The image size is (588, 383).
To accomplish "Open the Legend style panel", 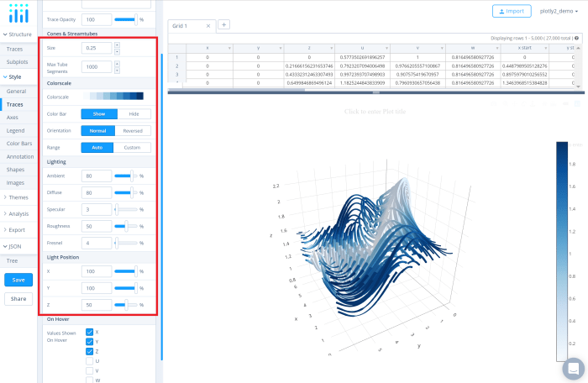I will click(x=15, y=130).
